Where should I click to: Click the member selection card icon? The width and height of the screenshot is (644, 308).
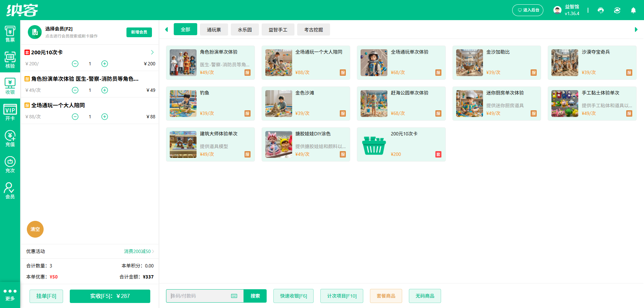tap(35, 32)
